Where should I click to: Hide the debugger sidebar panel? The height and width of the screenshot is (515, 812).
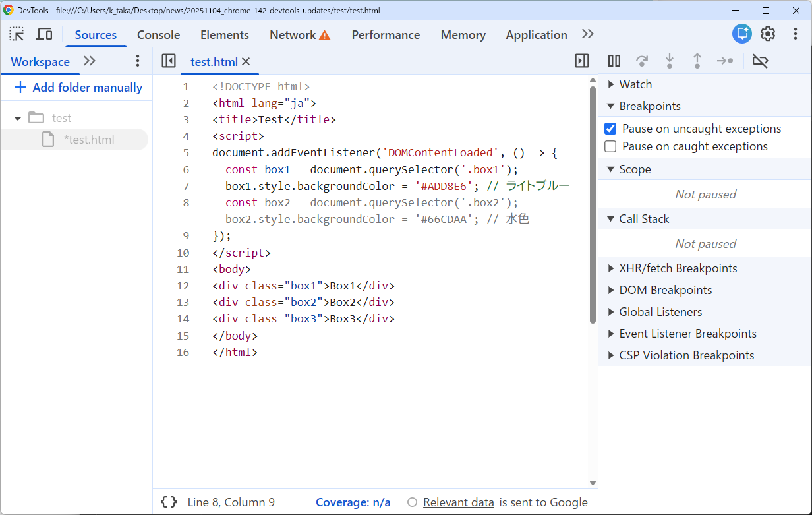click(x=582, y=61)
